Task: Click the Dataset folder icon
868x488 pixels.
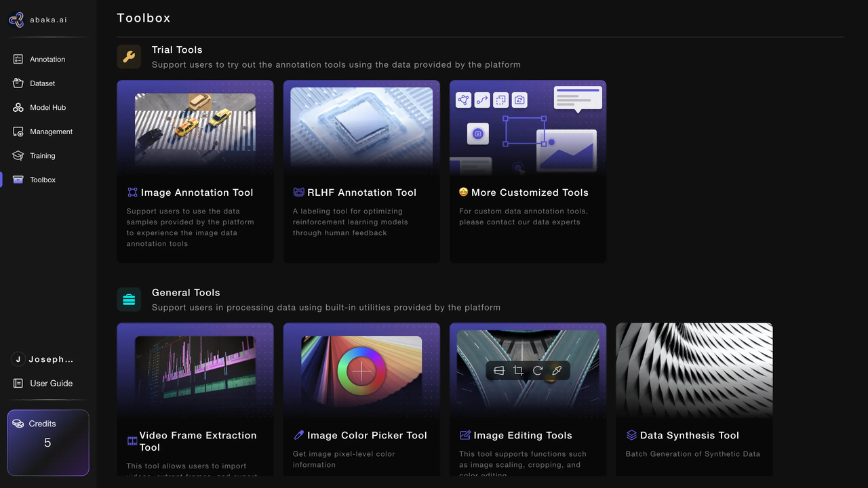Action: pos(18,83)
